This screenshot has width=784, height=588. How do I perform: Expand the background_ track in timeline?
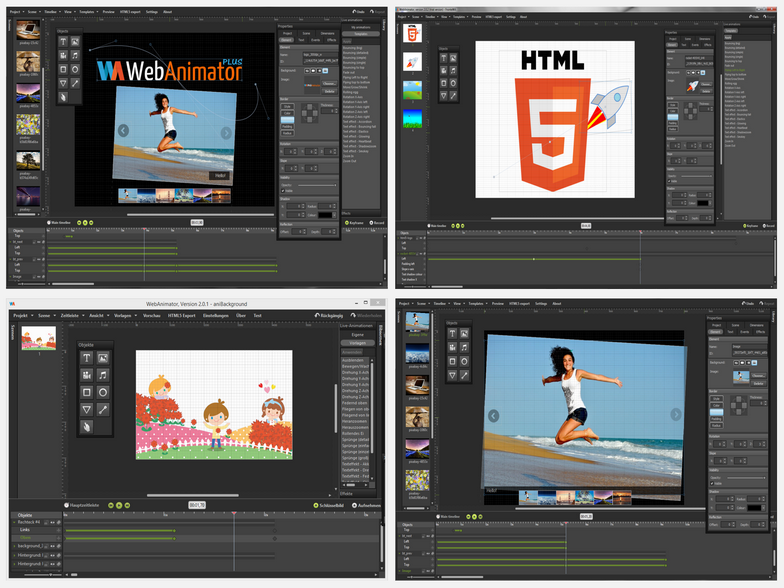14,546
